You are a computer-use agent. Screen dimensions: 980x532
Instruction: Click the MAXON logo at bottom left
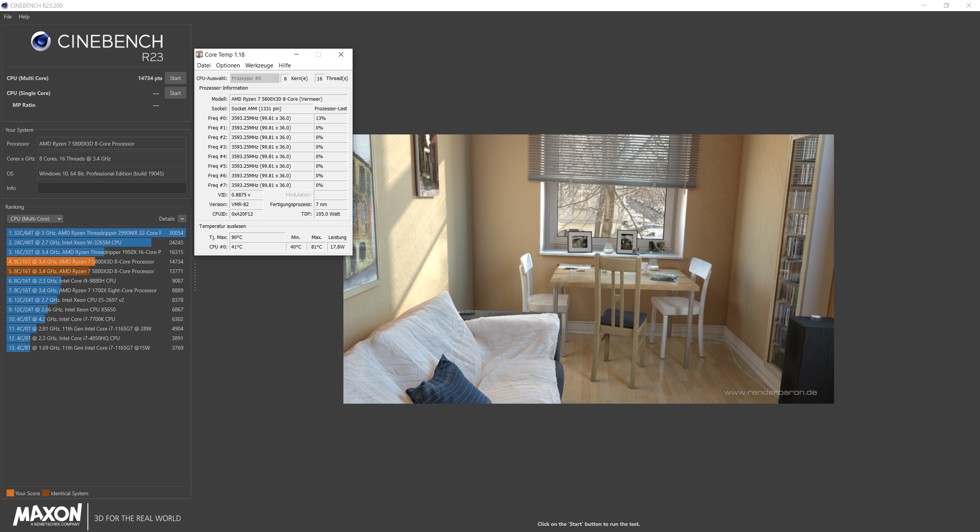pyautogui.click(x=48, y=515)
